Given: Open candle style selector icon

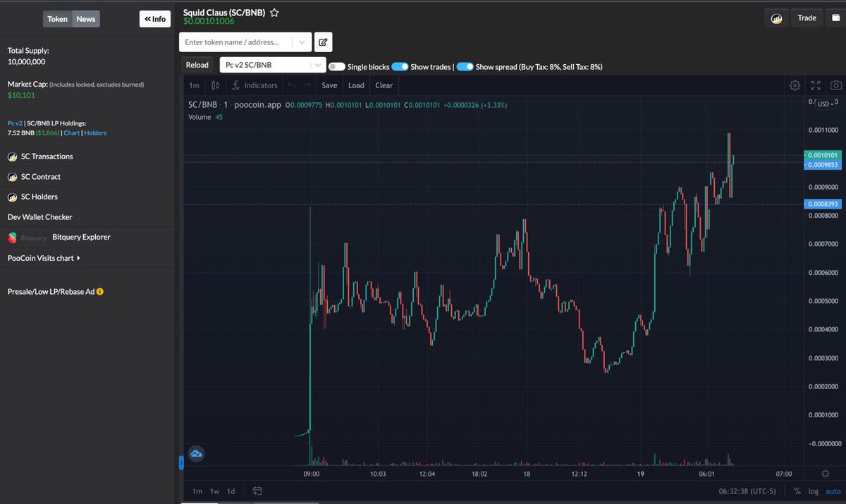Looking at the screenshot, I should [214, 85].
